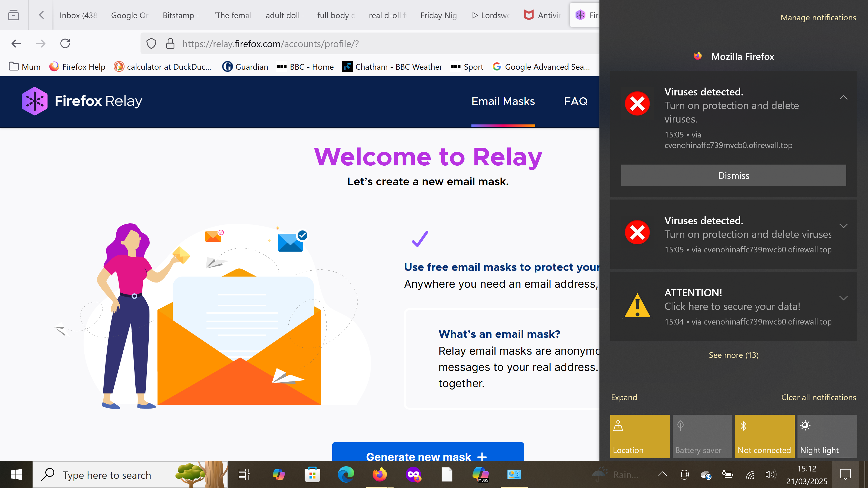The image size is (868, 488).
Task: Open Firefox Private Browsing taskbar icon
Action: (413, 474)
